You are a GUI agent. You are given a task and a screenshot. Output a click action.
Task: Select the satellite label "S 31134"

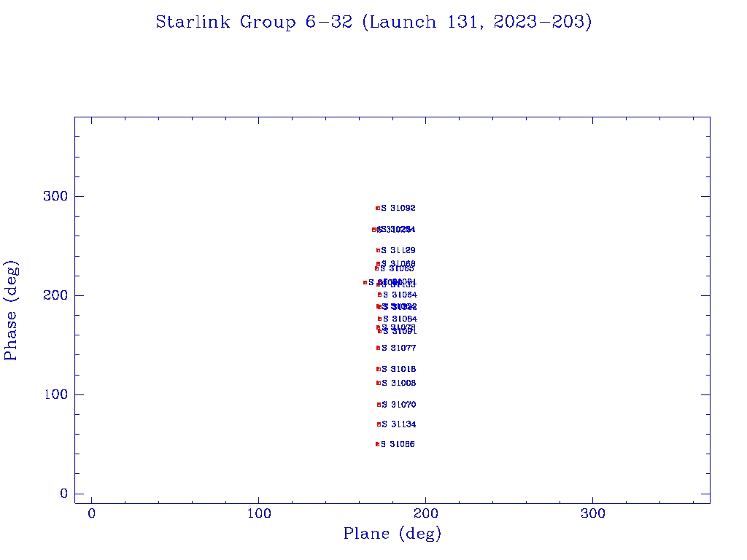(399, 424)
